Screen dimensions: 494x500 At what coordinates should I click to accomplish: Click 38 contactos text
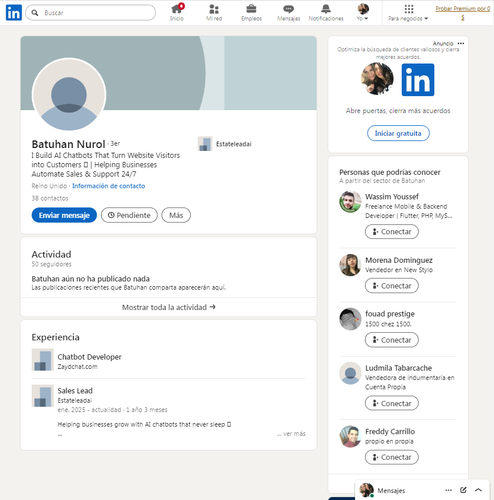pyautogui.click(x=50, y=198)
